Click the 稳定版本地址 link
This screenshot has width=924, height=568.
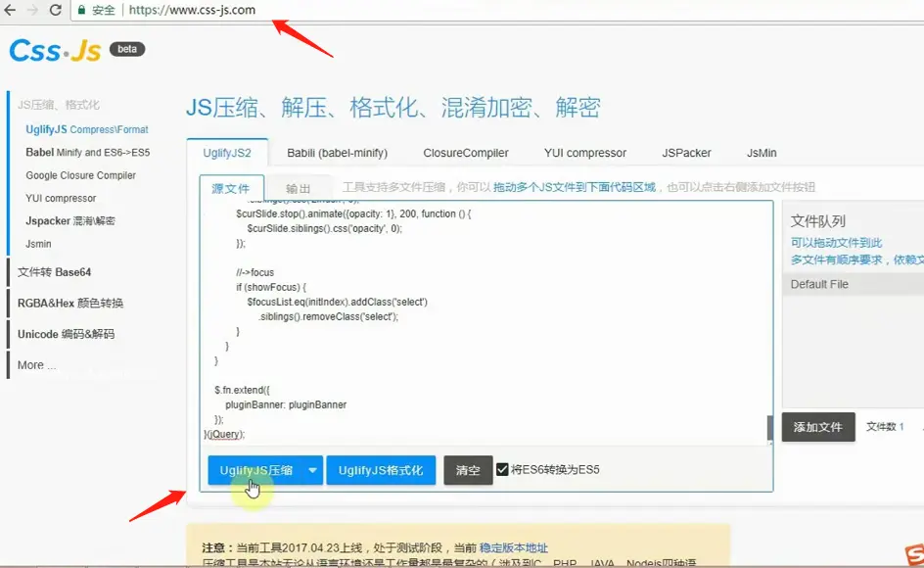[x=513, y=548]
